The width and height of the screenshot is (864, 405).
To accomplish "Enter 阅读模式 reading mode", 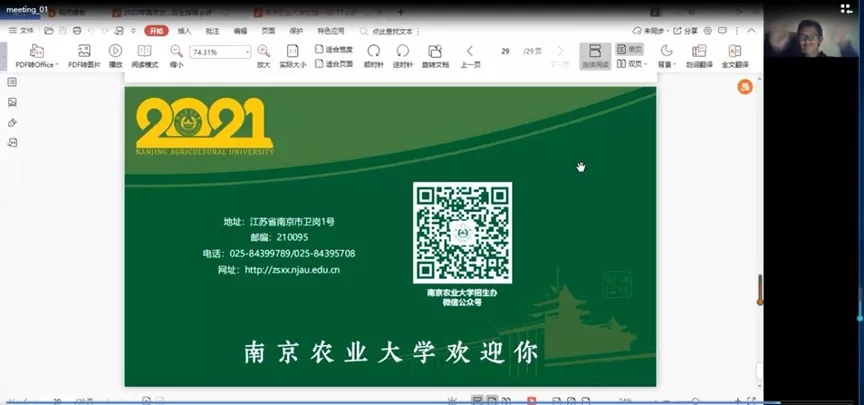I will point(145,51).
